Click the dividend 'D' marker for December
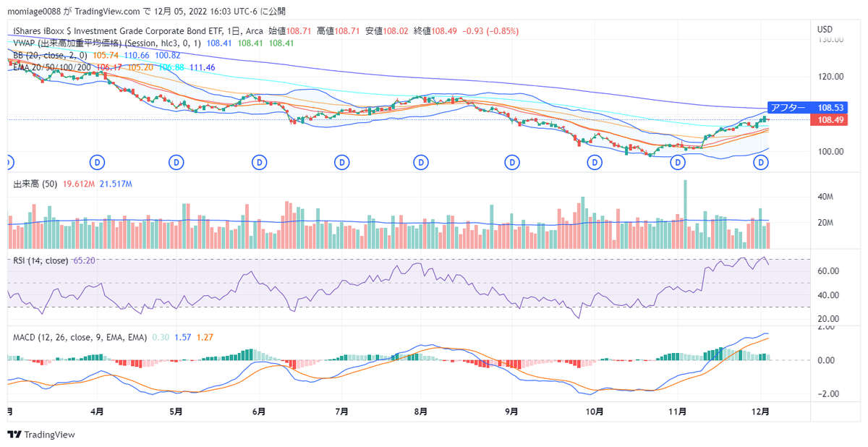Viewport: 868px width, 447px height. pos(760,162)
